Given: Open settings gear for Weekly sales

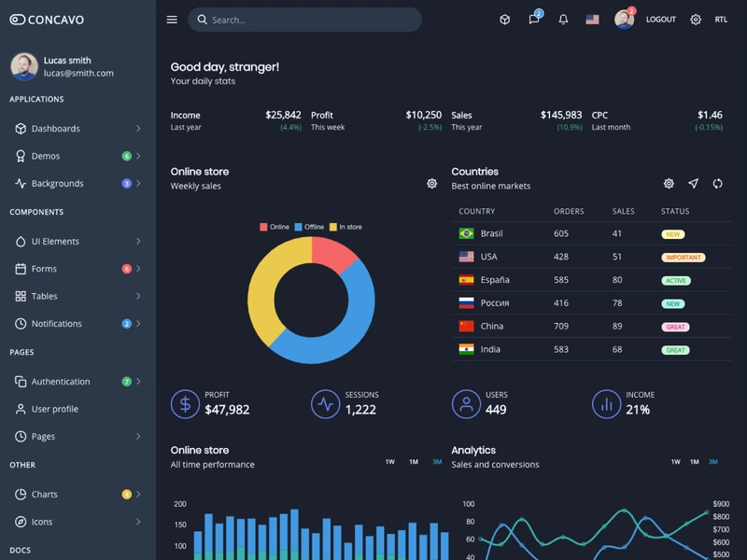Looking at the screenshot, I should coord(431,183).
